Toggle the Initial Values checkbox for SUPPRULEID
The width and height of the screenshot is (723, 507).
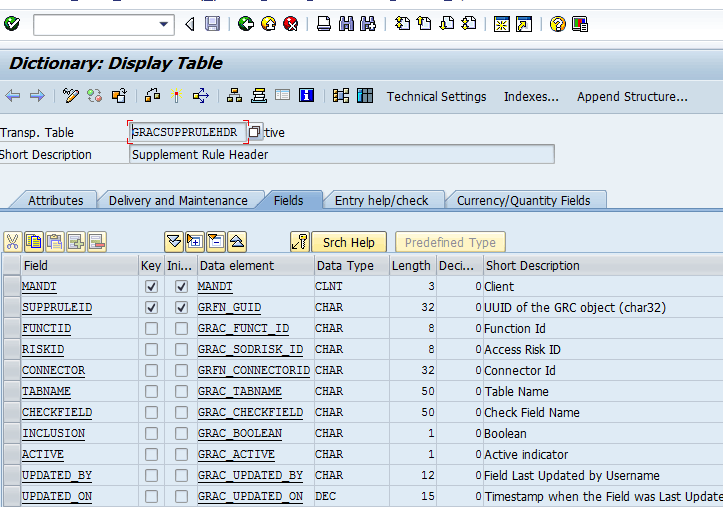(x=181, y=307)
